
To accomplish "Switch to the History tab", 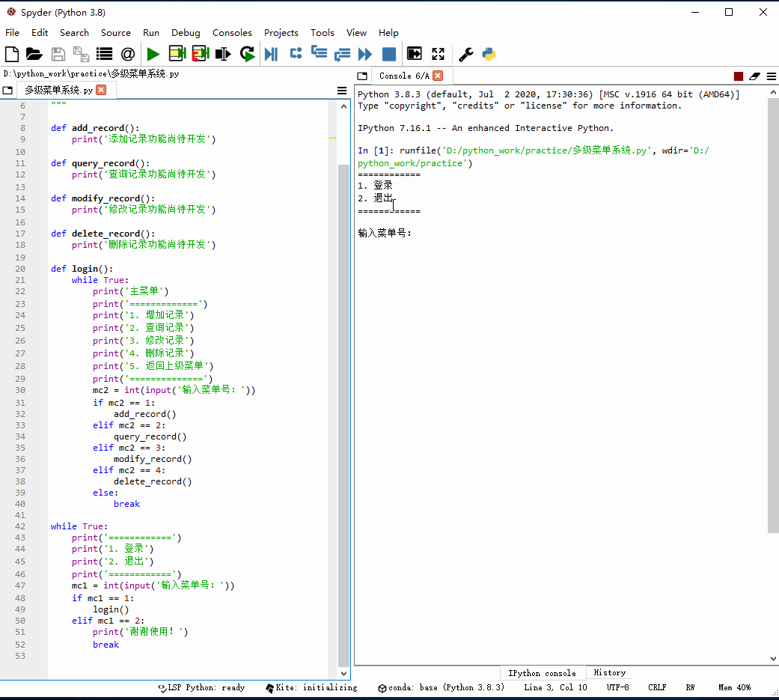I will (x=609, y=672).
